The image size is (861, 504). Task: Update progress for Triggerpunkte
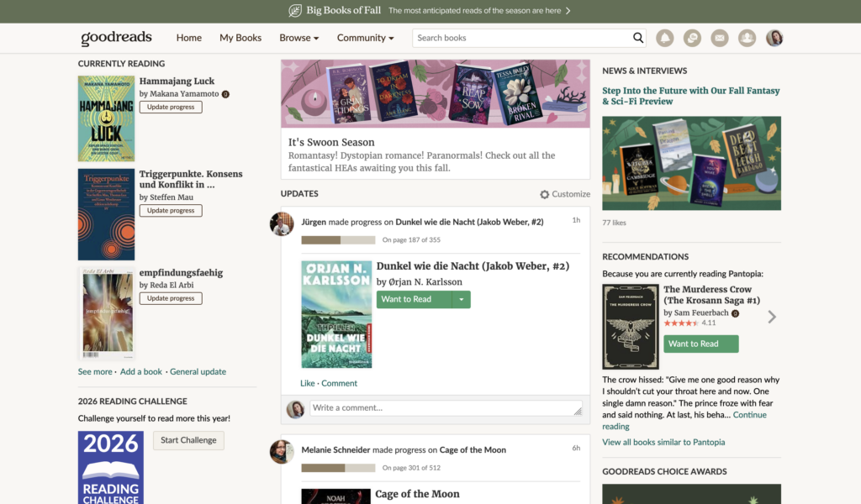(x=171, y=211)
